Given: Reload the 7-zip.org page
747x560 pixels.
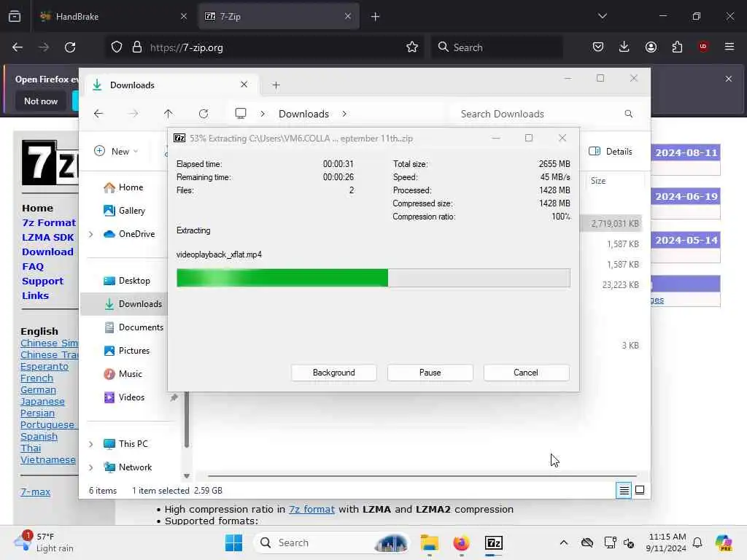Looking at the screenshot, I should pyautogui.click(x=70, y=47).
